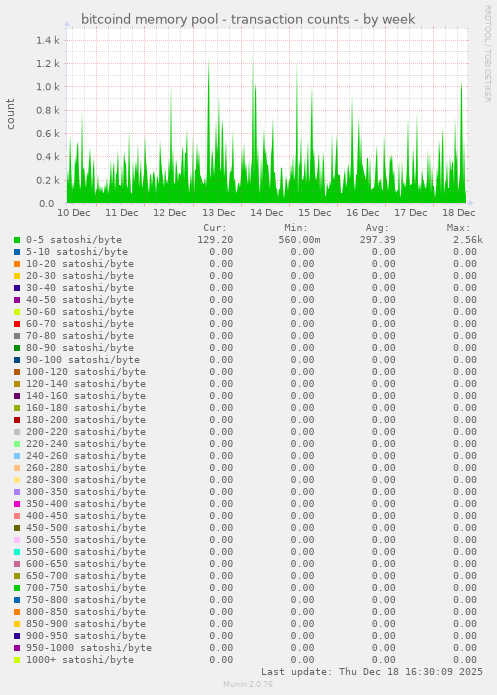The width and height of the screenshot is (497, 695).
Task: Click the '13 Dec' x-axis date label
Action: click(x=219, y=213)
